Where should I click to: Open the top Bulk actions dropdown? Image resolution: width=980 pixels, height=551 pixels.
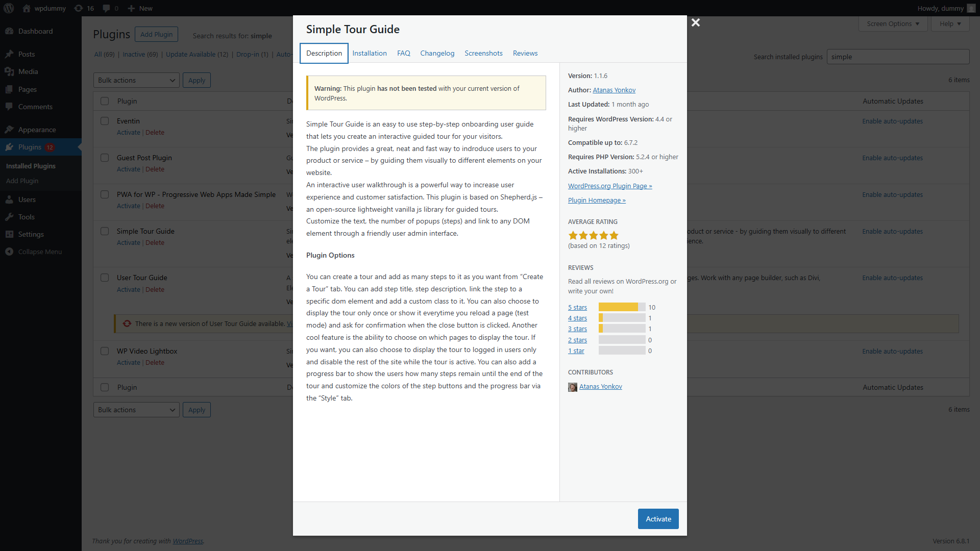pyautogui.click(x=136, y=80)
